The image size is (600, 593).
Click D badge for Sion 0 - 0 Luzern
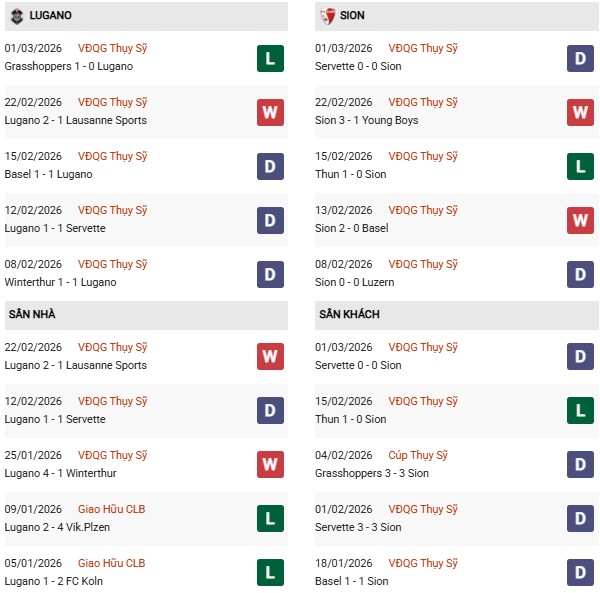(581, 274)
